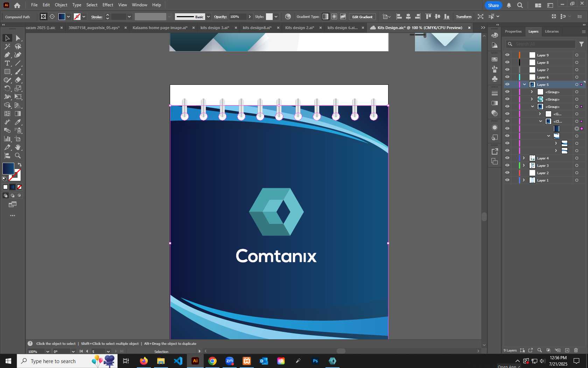
Task: Open the Object menu
Action: pos(61,5)
